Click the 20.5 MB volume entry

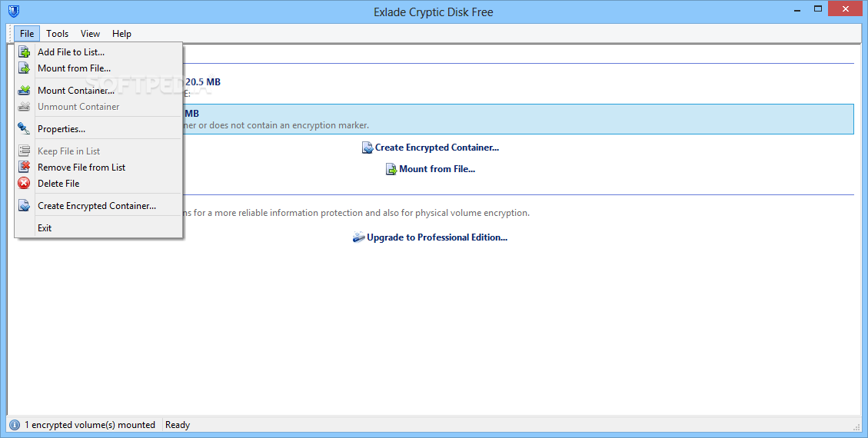(x=203, y=82)
